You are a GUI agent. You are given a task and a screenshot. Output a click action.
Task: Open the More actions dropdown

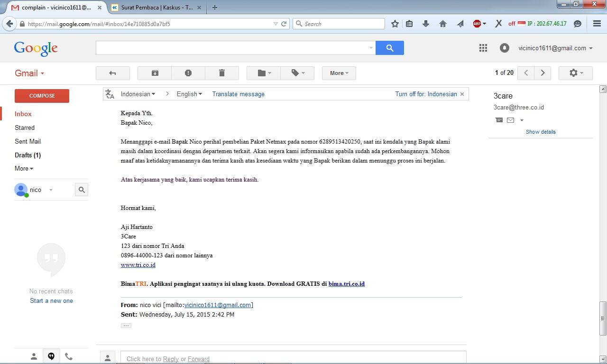click(339, 73)
